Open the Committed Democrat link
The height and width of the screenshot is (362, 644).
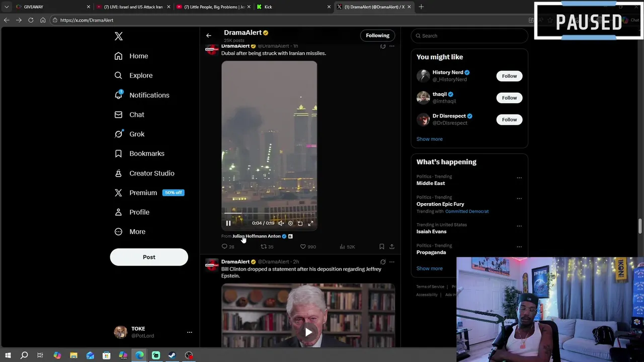point(467,212)
